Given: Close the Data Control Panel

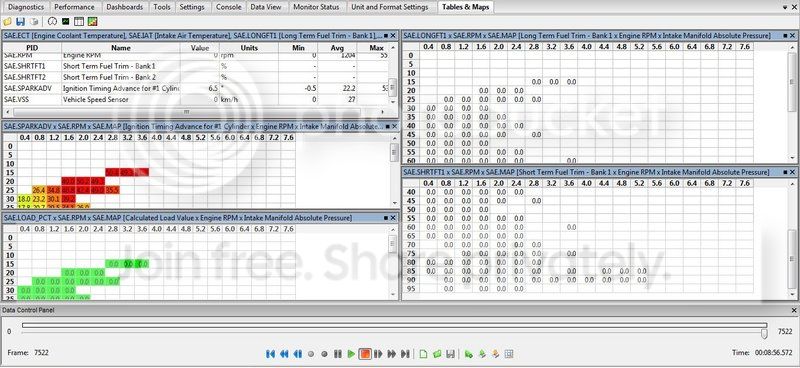Looking at the screenshot, I should 794,310.
